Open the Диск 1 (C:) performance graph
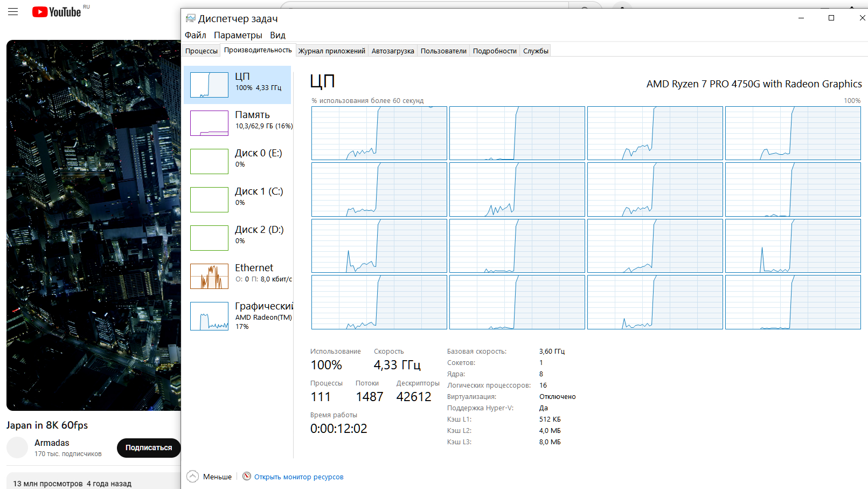Viewport: 868px width, 489px height. tap(209, 199)
